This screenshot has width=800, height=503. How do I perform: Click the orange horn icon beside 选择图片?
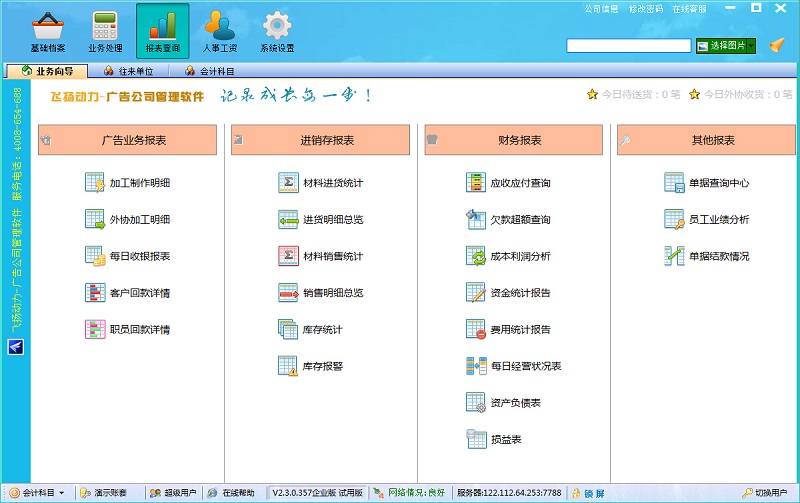point(777,45)
